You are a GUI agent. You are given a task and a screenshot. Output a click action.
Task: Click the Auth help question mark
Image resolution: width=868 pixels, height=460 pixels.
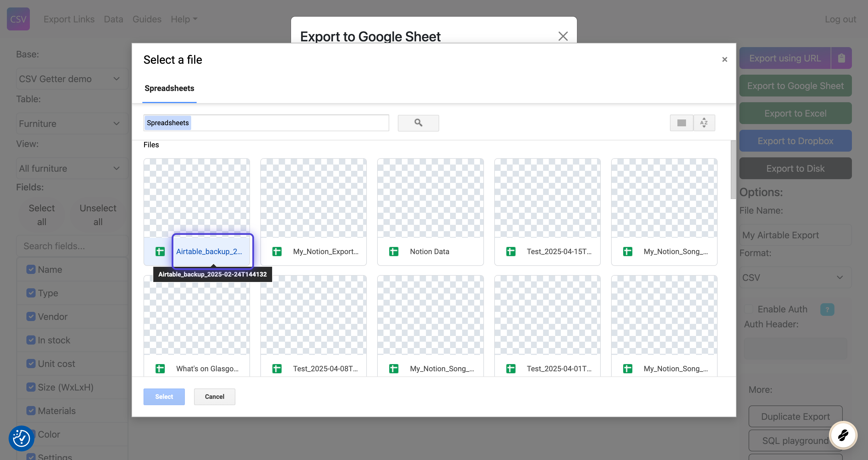coord(827,309)
